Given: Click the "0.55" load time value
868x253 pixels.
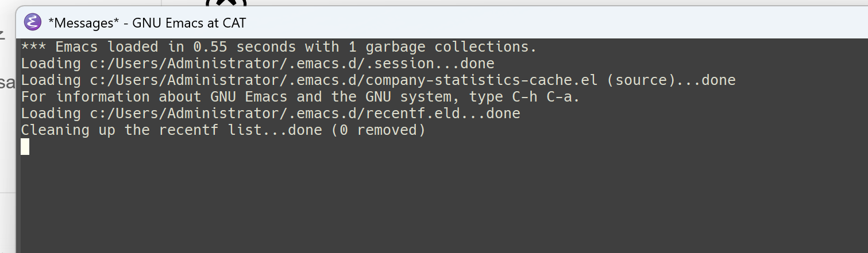Looking at the screenshot, I should click(210, 46).
